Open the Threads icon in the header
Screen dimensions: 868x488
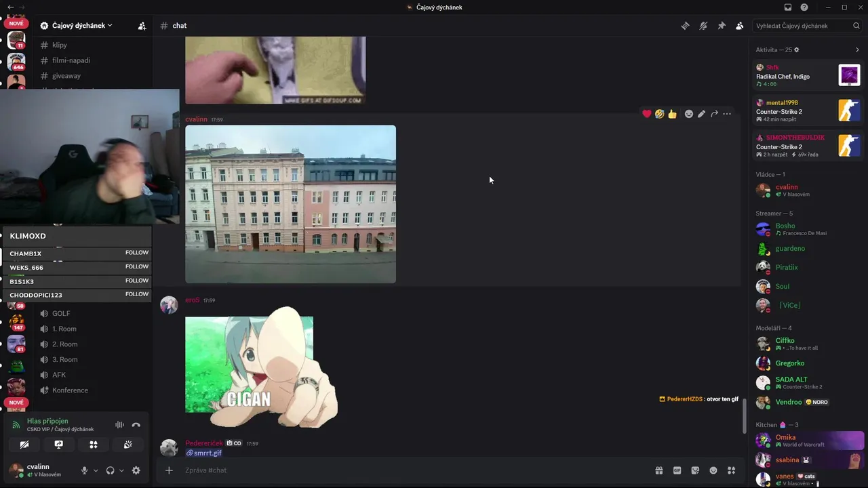click(685, 26)
